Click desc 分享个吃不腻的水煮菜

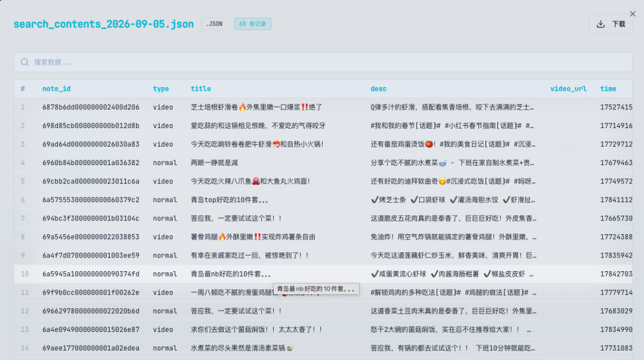point(452,163)
